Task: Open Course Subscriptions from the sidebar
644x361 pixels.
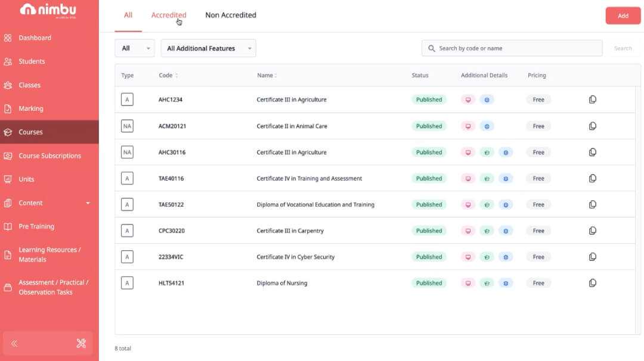Action: click(47, 155)
